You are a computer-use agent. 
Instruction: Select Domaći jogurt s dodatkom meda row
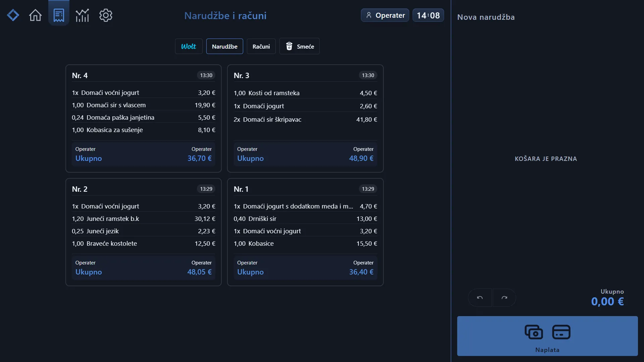coord(305,206)
